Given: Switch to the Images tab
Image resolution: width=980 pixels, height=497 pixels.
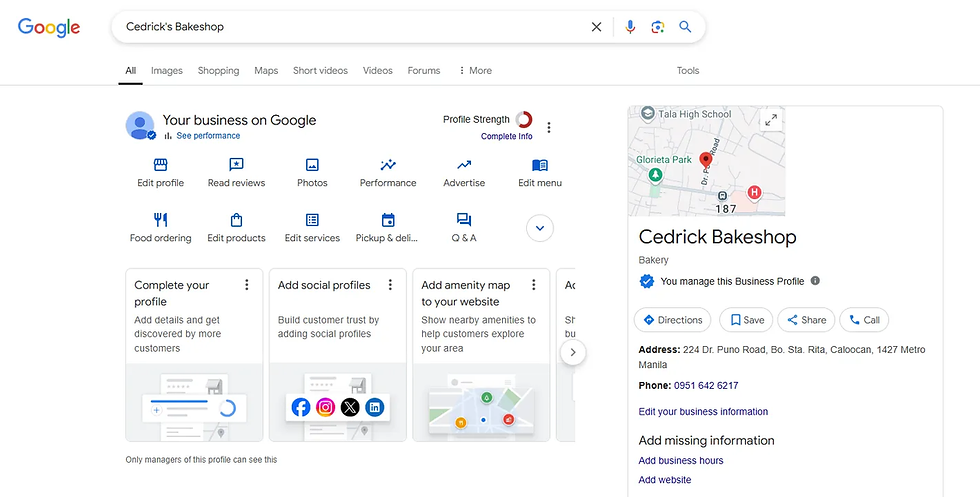Looking at the screenshot, I should pos(167,71).
